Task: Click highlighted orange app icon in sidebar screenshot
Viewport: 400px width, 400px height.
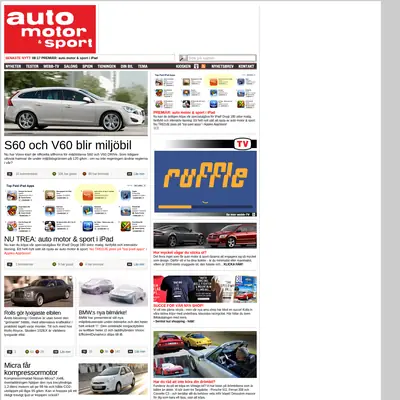Action: [x=214, y=82]
